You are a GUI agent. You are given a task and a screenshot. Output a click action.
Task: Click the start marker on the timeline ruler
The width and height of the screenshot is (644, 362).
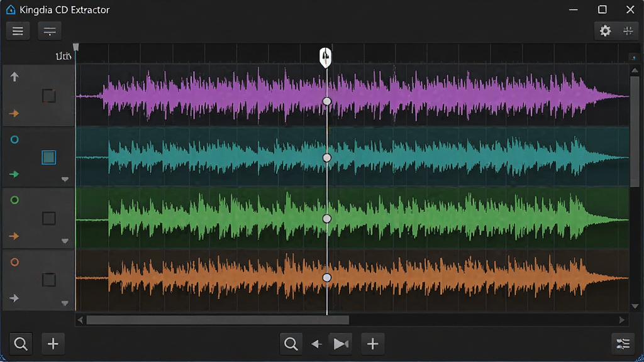click(x=76, y=47)
